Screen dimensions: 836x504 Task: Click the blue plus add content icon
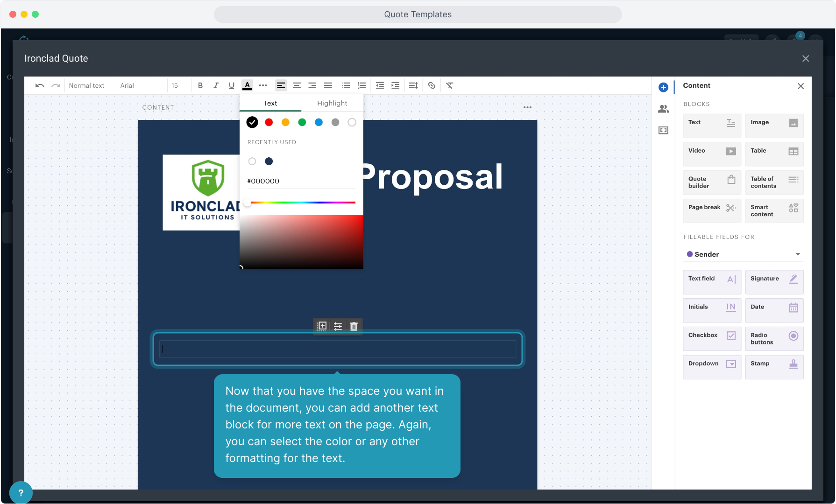click(x=663, y=87)
